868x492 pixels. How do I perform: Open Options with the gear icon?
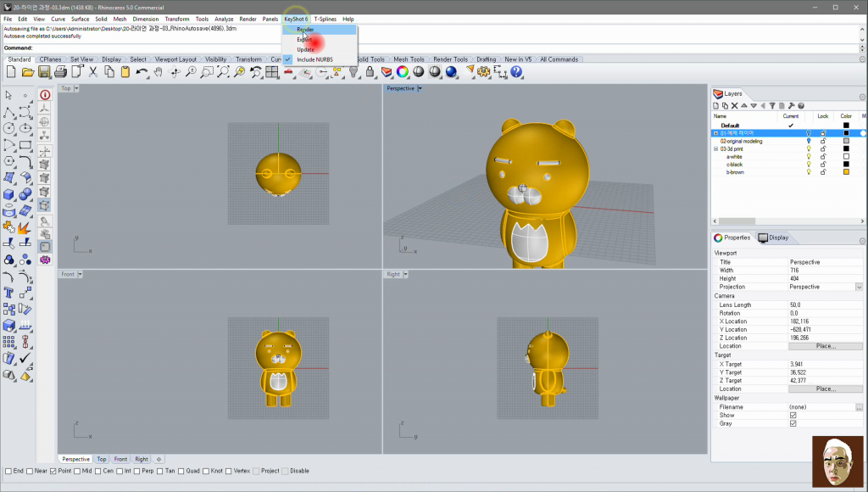(x=484, y=72)
